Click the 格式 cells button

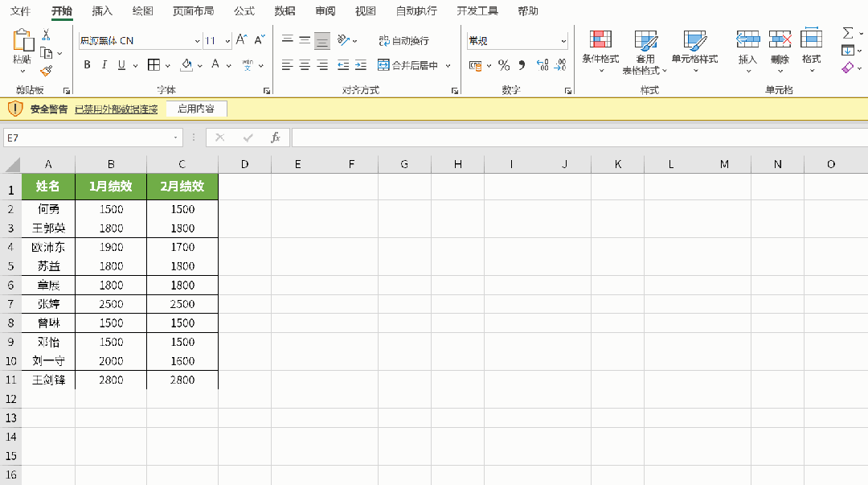point(811,52)
